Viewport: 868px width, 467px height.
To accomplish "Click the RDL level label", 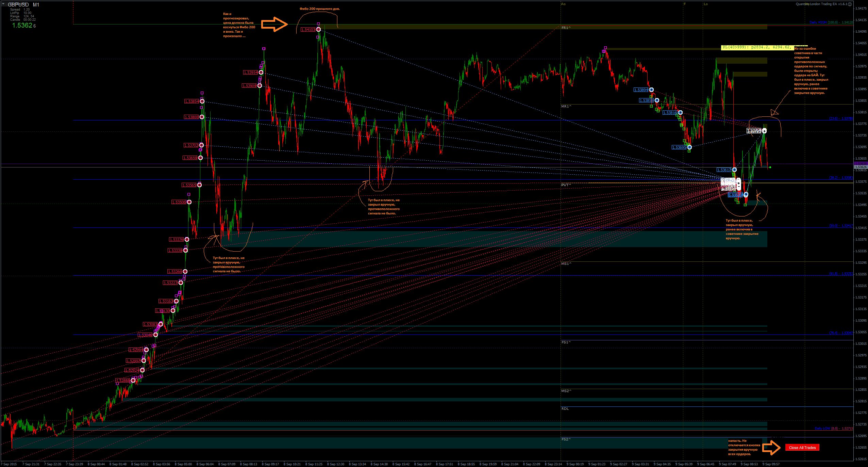I will coord(565,409).
